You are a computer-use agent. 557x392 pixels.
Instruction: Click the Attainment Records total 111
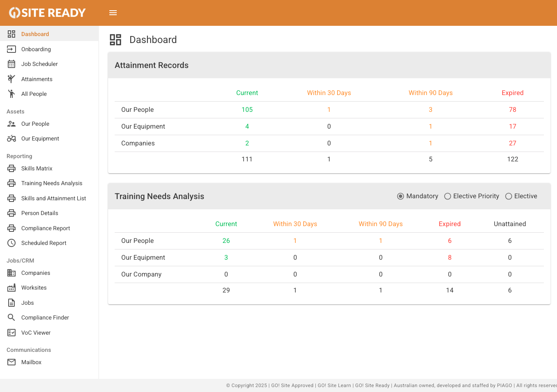[247, 159]
